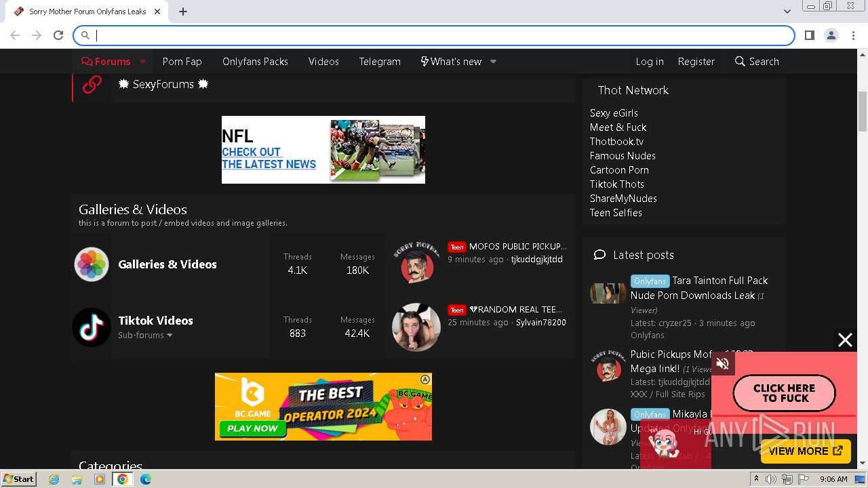Click the Galleries & Videos forum icon
868x488 pixels.
(x=92, y=264)
